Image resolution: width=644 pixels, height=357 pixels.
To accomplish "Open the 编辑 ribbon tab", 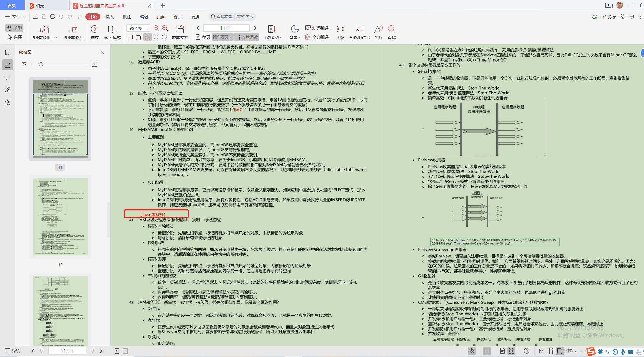I will 144,17.
